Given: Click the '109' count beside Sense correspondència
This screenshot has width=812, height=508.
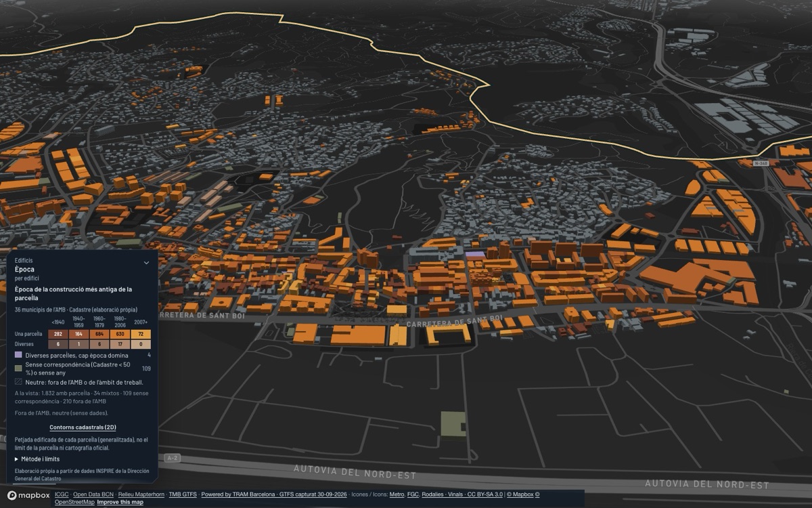Looking at the screenshot, I should tap(146, 368).
